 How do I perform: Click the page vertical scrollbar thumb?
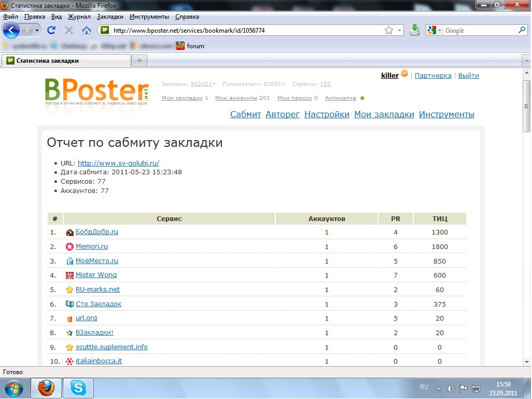pyautogui.click(x=527, y=106)
